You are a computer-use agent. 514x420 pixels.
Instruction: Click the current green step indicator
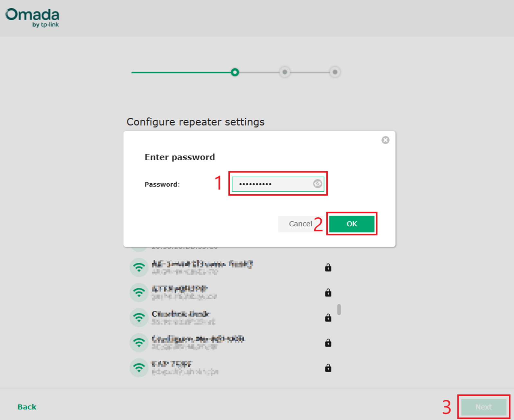(235, 72)
